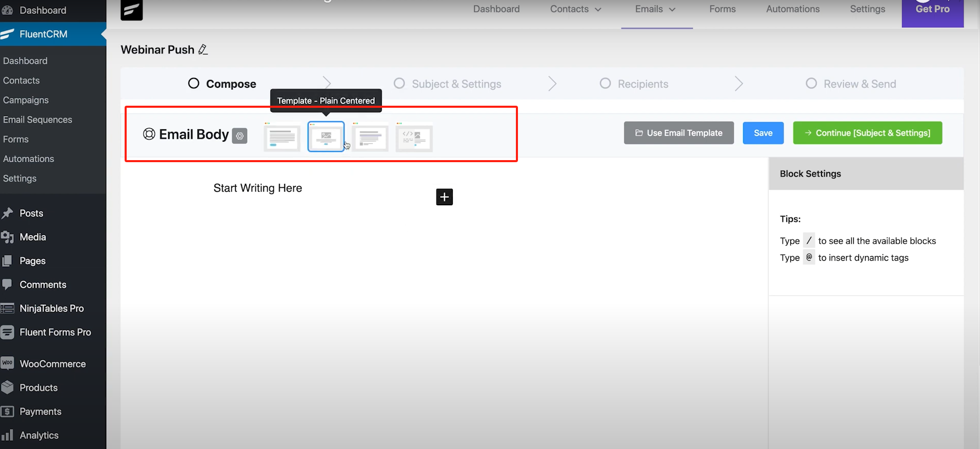Pick the third email layout template thumbnail
This screenshot has width=980, height=449.
pos(370,138)
